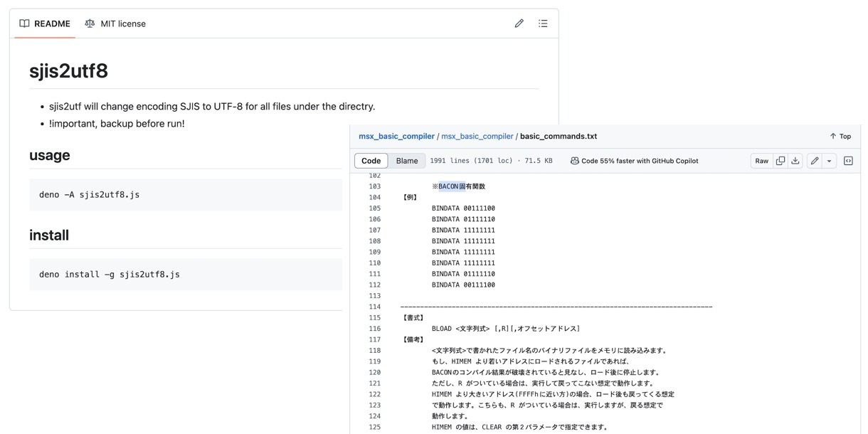This screenshot has width=868, height=434.
Task: Click the 'deno install -g sjis2utf8.js' code block
Action: pyautogui.click(x=186, y=274)
